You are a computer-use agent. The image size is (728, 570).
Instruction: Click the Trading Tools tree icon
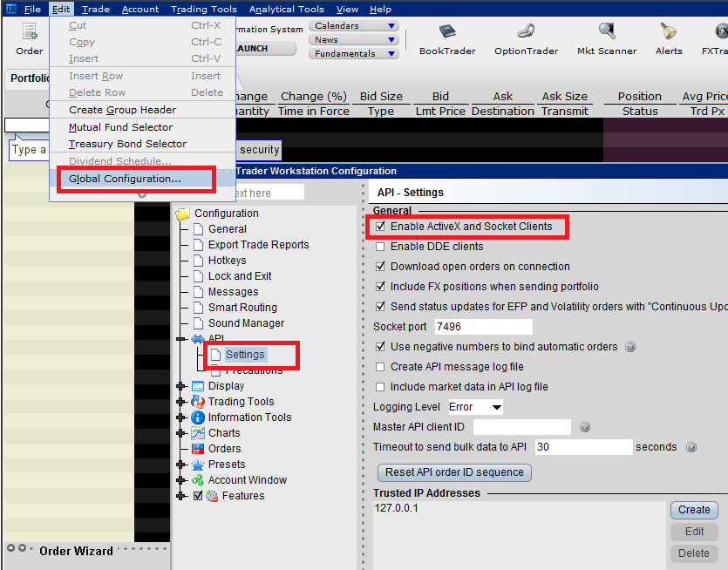click(x=198, y=402)
